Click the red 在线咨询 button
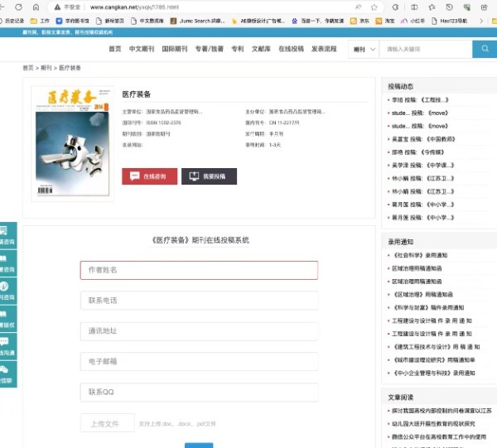 click(x=150, y=176)
